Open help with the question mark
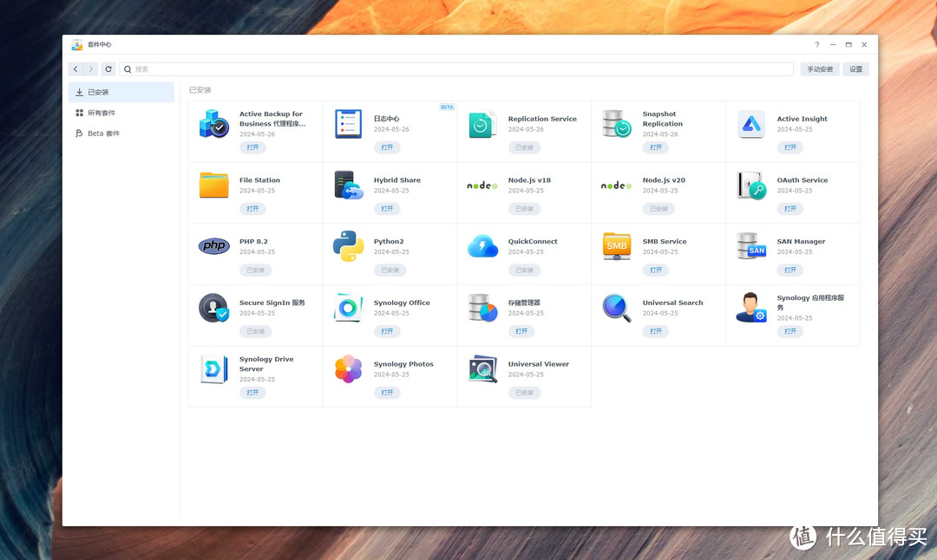This screenshot has height=560, width=937. click(816, 45)
